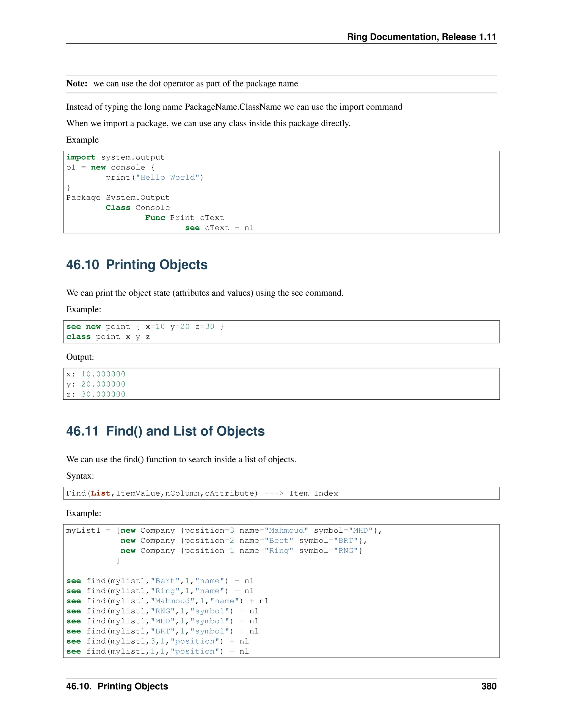Click the 'myList1' variable at the list definition
Screen dimensions: 563x728
coord(83,530)
